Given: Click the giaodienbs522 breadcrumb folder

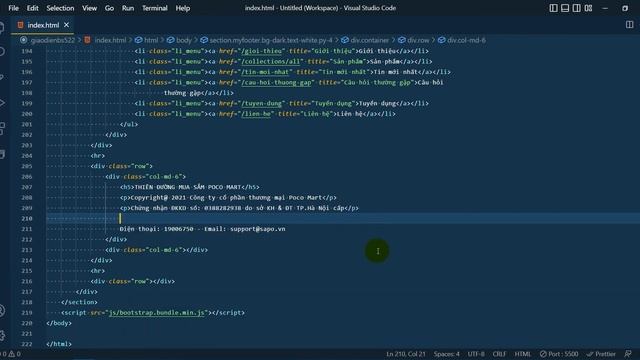Looking at the screenshot, I should pos(53,40).
